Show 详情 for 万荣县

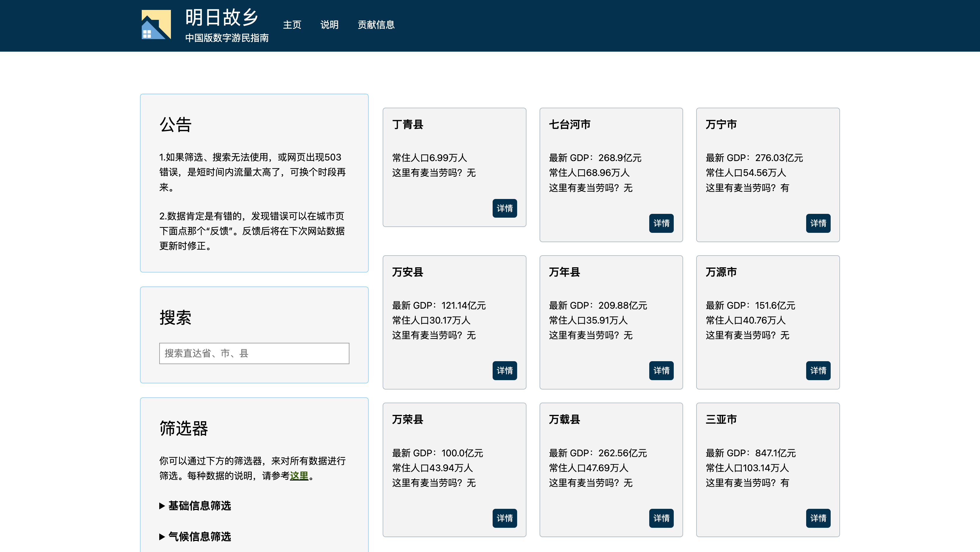click(x=504, y=518)
